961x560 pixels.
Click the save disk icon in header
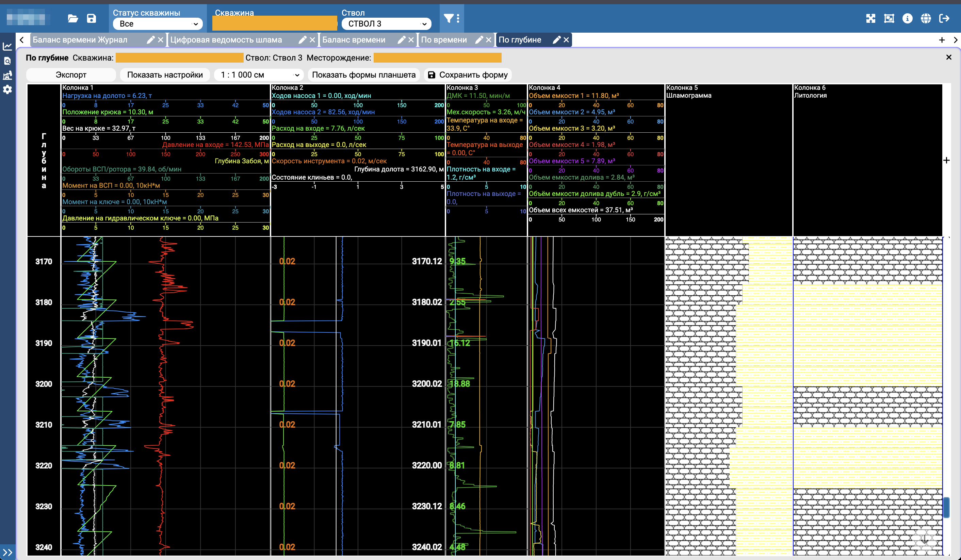(92, 18)
